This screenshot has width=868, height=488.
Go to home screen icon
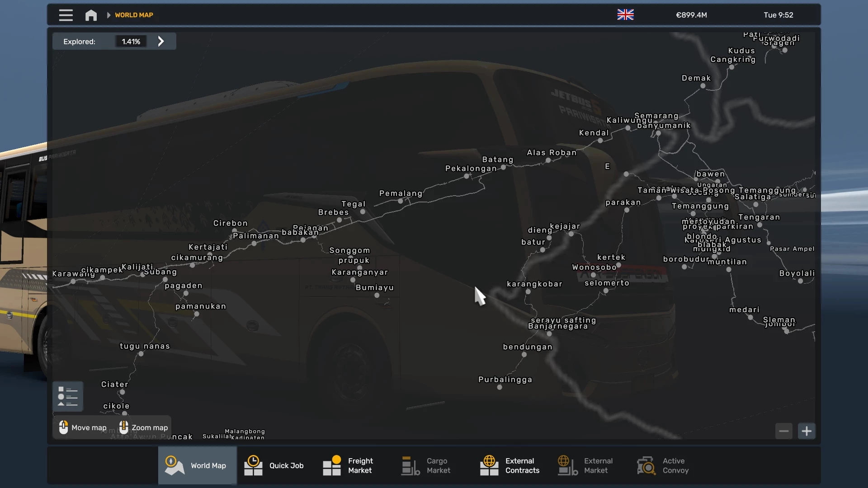coord(91,15)
